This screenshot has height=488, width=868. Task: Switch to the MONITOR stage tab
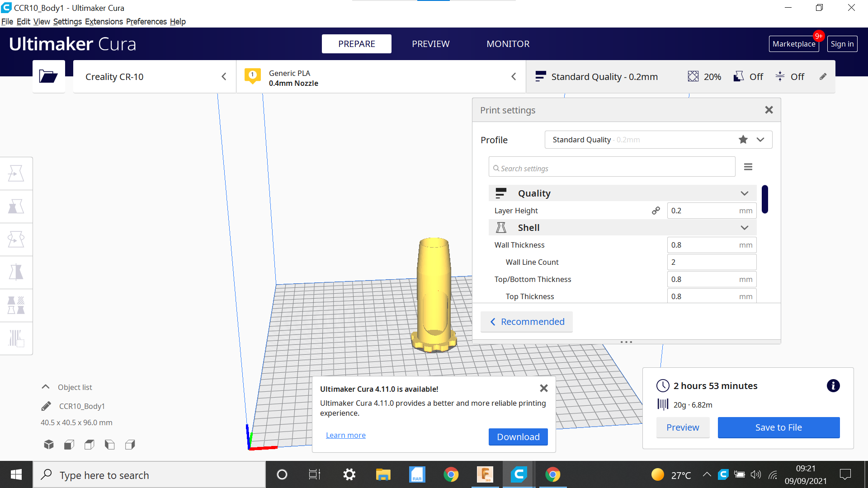[508, 44]
